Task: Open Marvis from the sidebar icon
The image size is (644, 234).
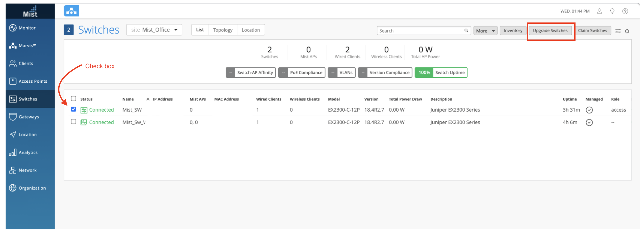Action: [13, 45]
